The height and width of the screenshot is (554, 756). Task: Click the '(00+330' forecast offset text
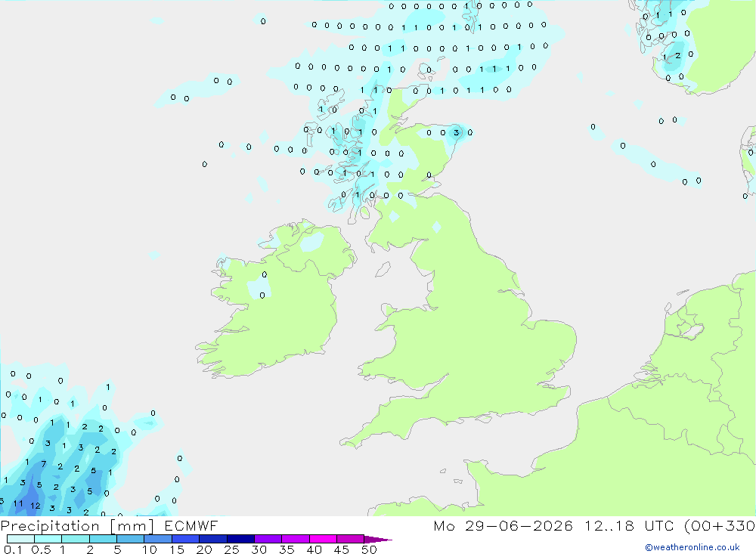(720, 526)
